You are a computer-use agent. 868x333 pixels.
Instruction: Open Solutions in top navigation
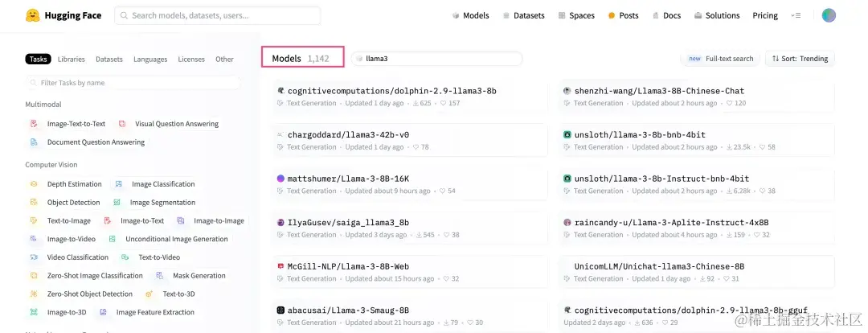[717, 15]
